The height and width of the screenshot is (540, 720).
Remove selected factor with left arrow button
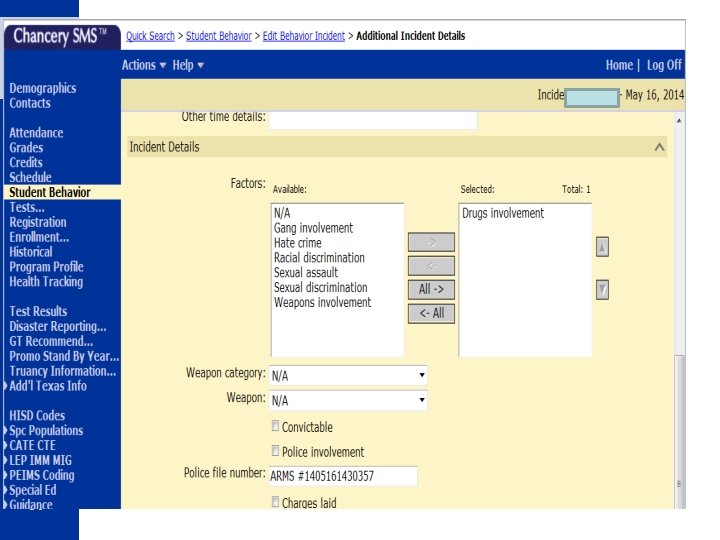(431, 266)
